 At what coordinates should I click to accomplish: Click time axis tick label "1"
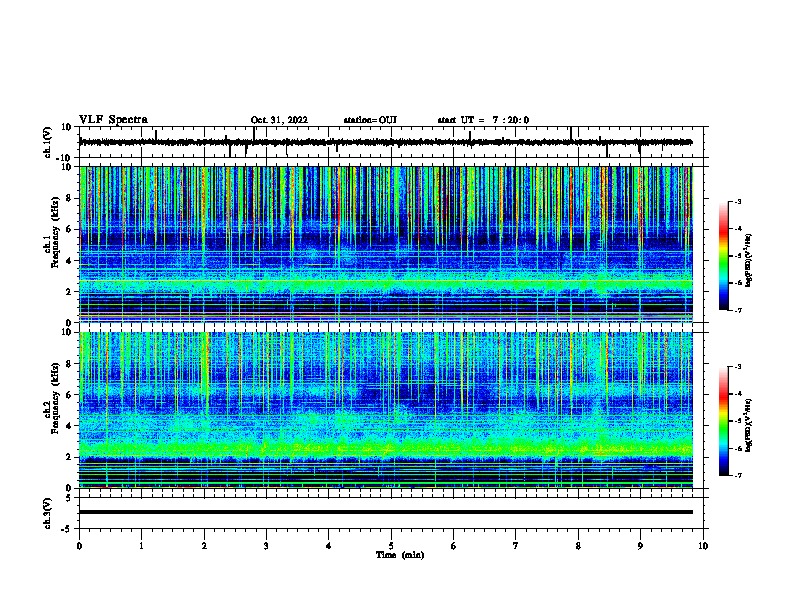(141, 546)
